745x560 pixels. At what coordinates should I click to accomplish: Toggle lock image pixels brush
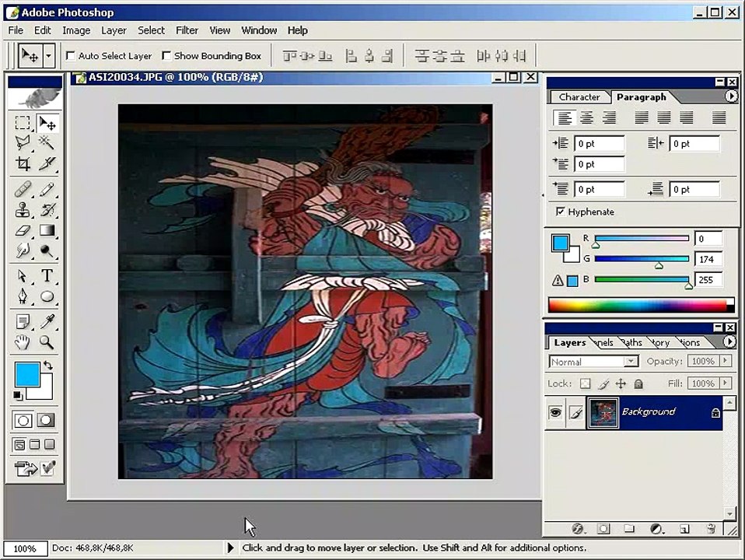coord(603,383)
